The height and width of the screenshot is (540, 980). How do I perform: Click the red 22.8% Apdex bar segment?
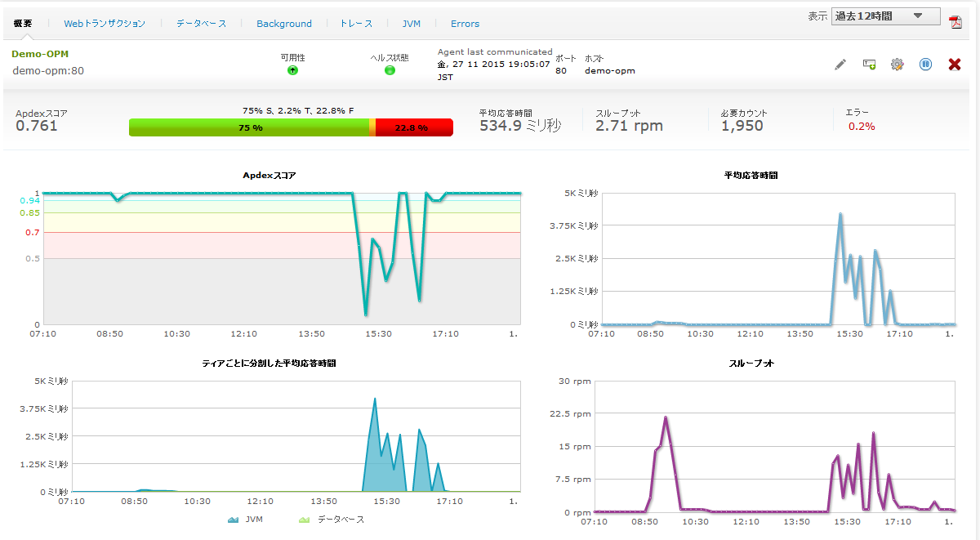click(413, 127)
